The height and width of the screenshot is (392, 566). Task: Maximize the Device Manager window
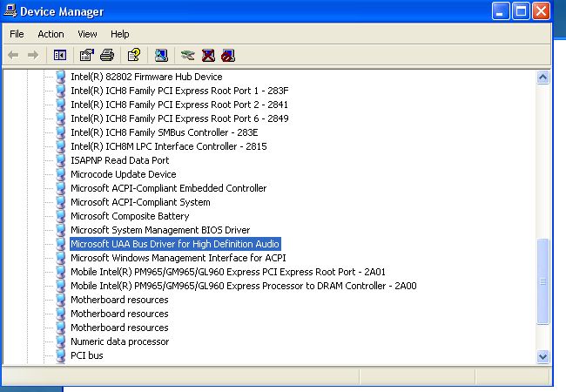pyautogui.click(x=521, y=11)
